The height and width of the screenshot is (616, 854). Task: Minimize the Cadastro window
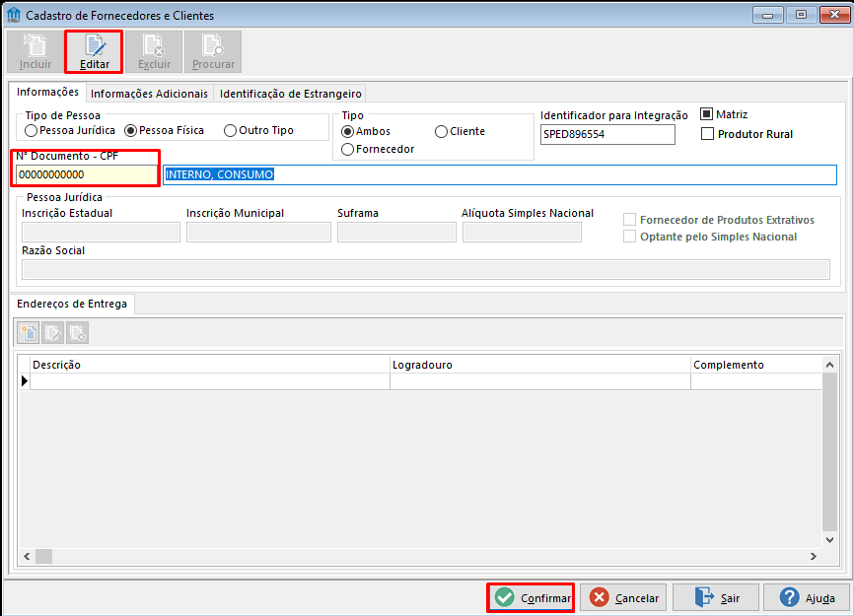[x=768, y=15]
